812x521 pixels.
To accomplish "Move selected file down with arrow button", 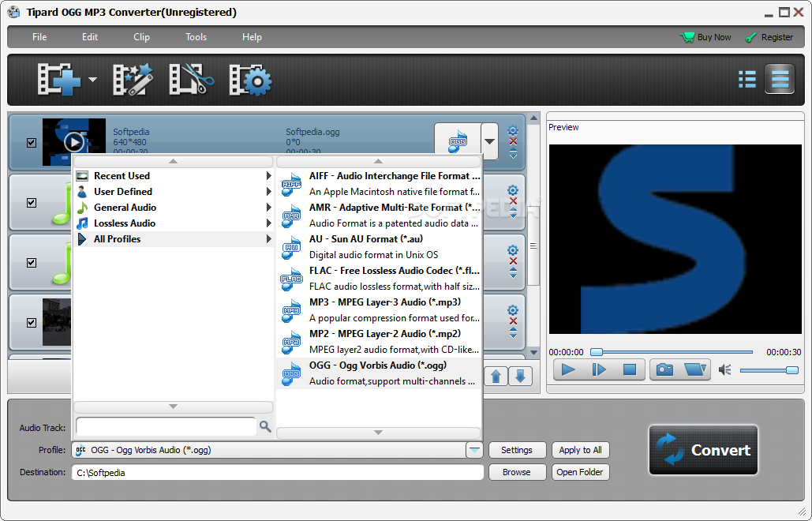I will click(521, 377).
